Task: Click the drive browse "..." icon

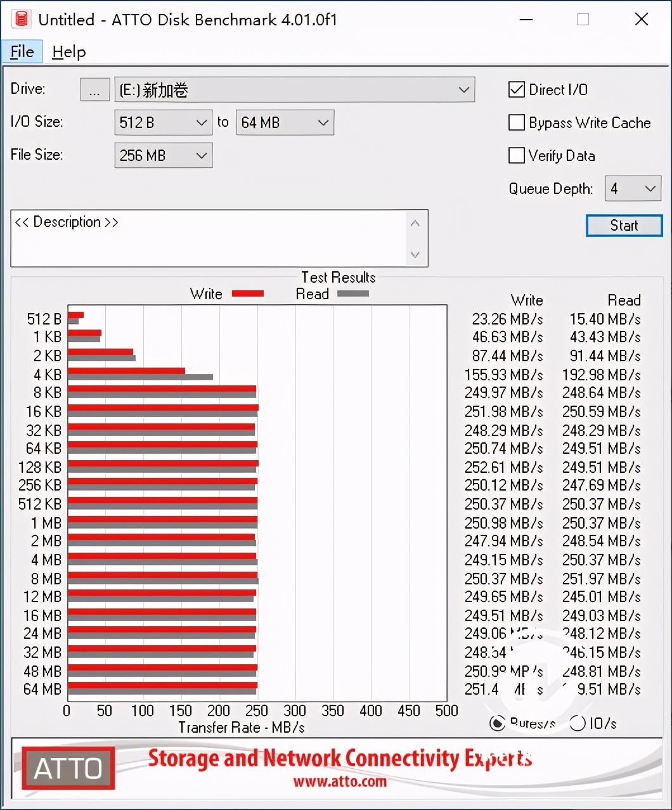Action: (x=94, y=89)
